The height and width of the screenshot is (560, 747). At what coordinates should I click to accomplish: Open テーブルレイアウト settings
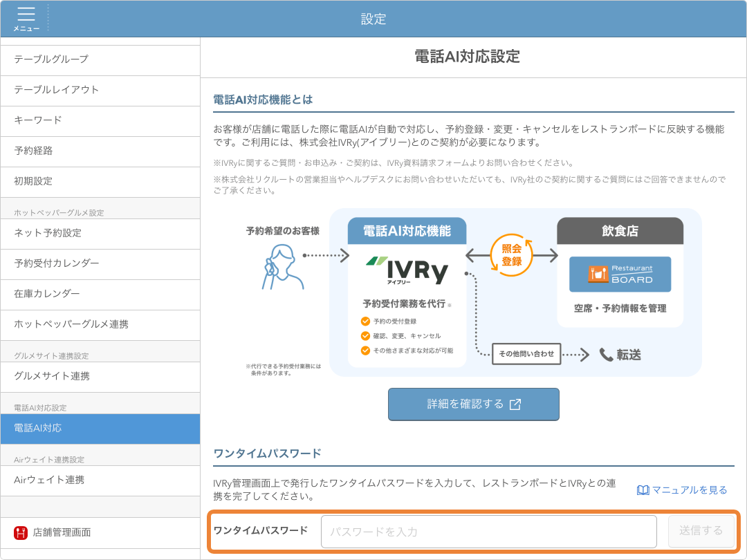pyautogui.click(x=100, y=91)
